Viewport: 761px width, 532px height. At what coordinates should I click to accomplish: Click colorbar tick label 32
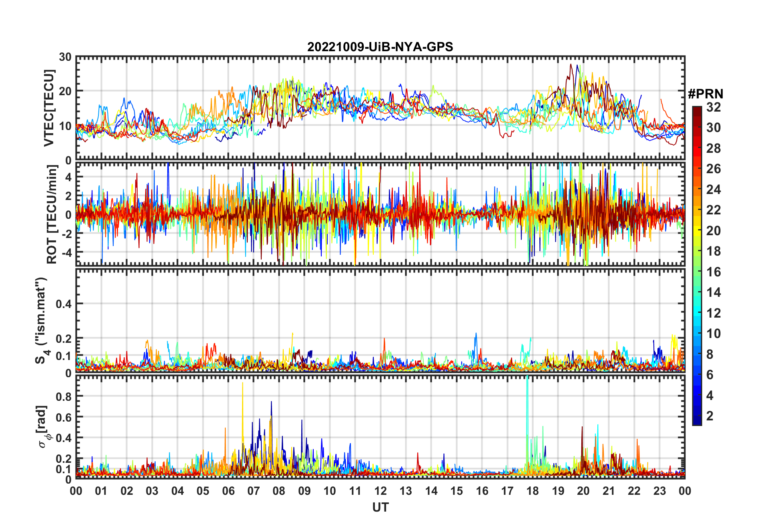(x=713, y=107)
